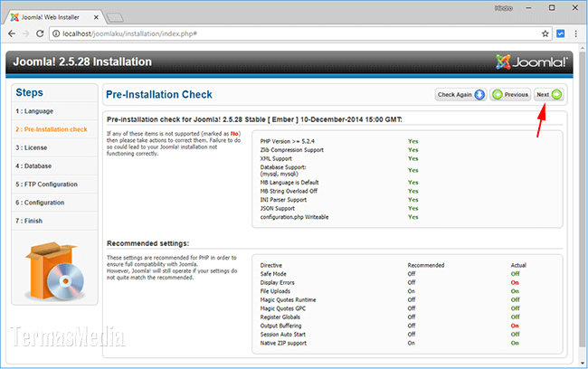Click 'Recommended settings:' heading
This screenshot has width=588, height=369.
[x=147, y=243]
